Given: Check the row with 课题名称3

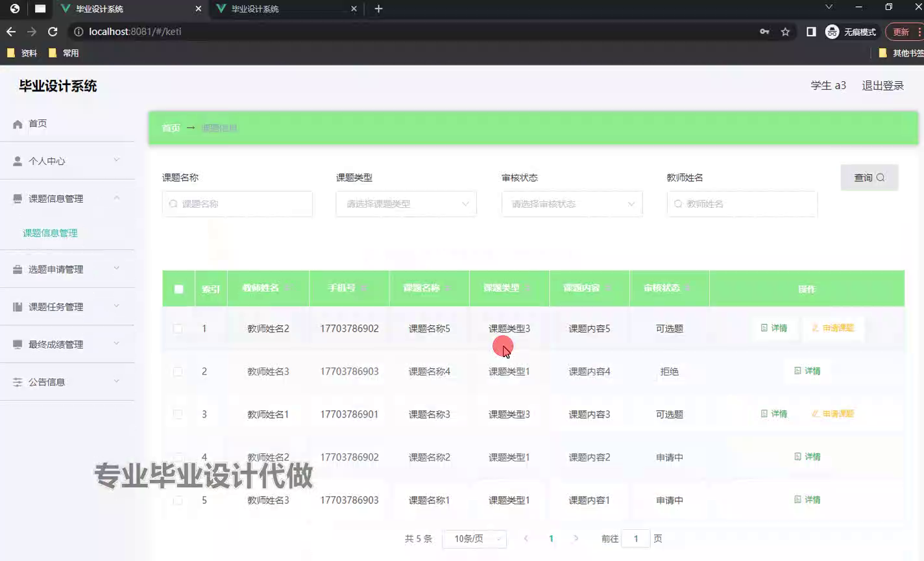Looking at the screenshot, I should point(178,414).
